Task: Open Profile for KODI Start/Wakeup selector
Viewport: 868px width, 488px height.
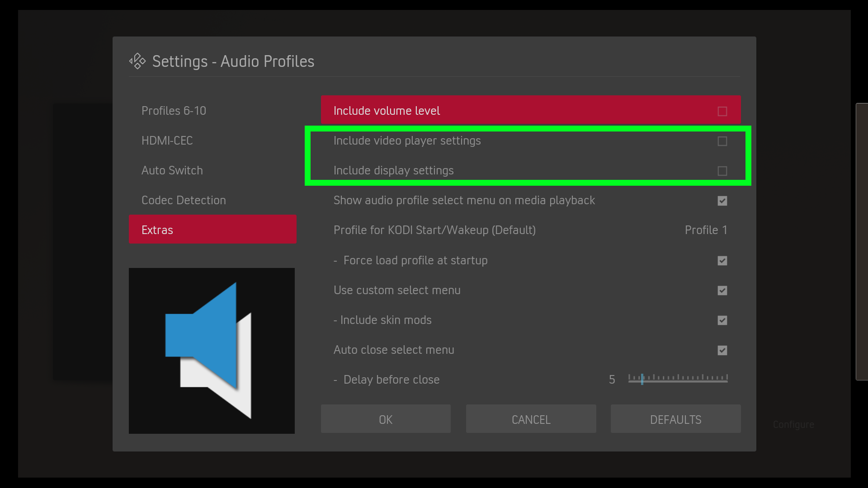Action: tap(434, 230)
